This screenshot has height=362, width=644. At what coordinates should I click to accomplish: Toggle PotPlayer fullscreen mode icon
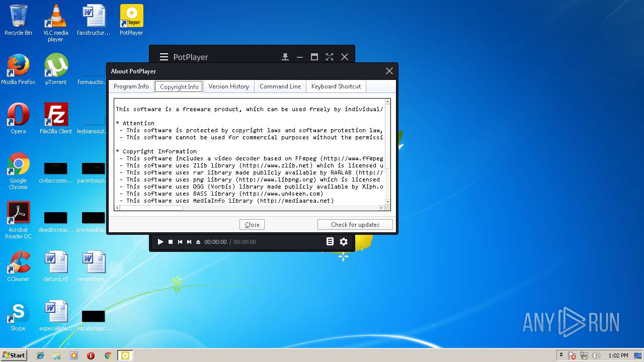(330, 57)
